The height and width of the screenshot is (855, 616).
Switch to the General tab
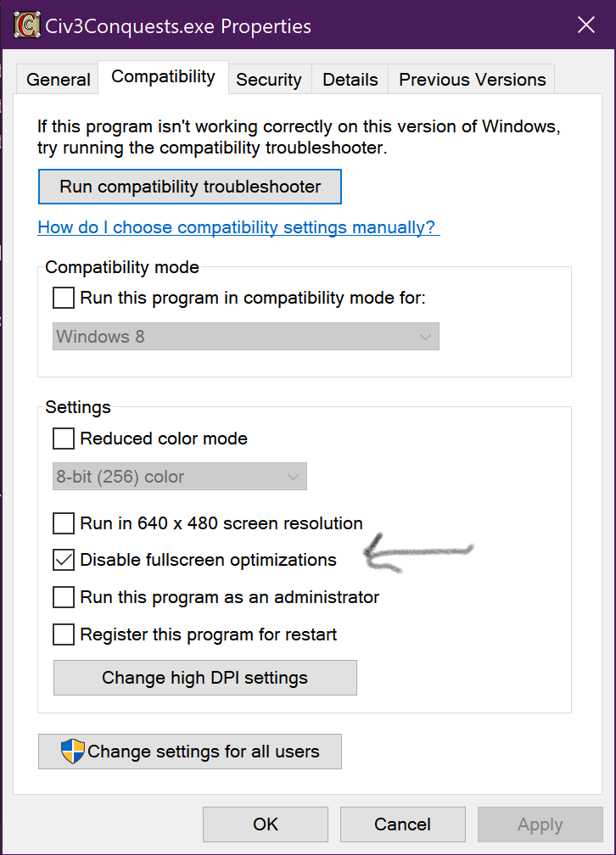coord(58,80)
